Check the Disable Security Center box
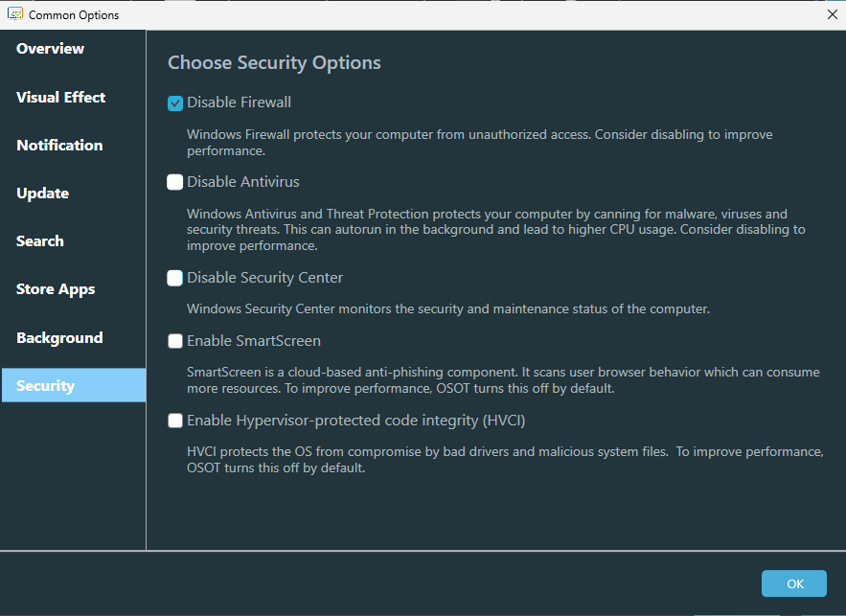The image size is (846, 616). (x=175, y=279)
